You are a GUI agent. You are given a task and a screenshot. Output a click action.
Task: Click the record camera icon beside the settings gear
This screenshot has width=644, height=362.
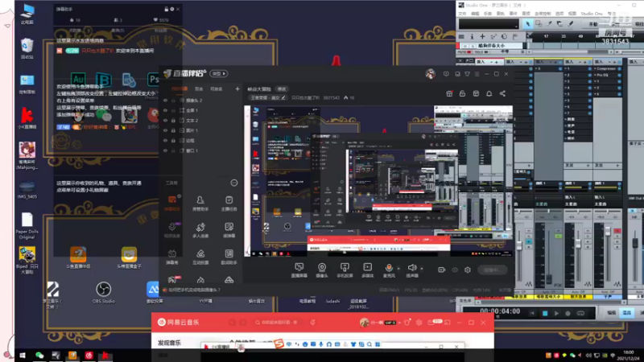point(441,269)
